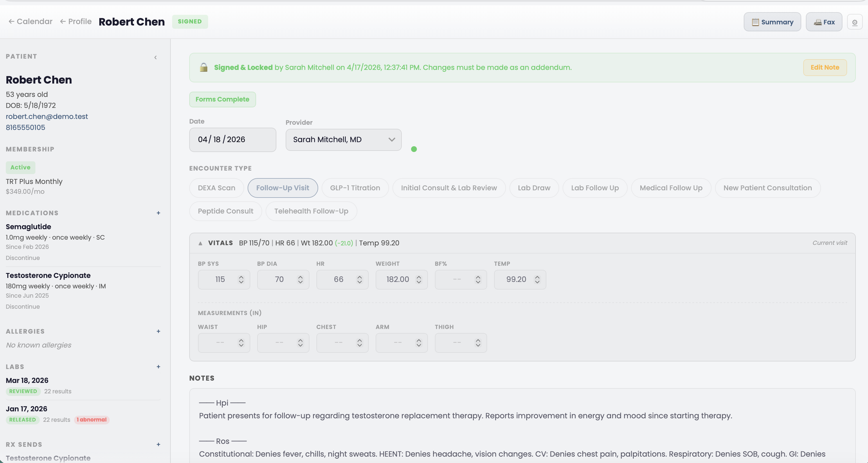Select the Telehealth Follow-Up encounter type

pos(311,211)
